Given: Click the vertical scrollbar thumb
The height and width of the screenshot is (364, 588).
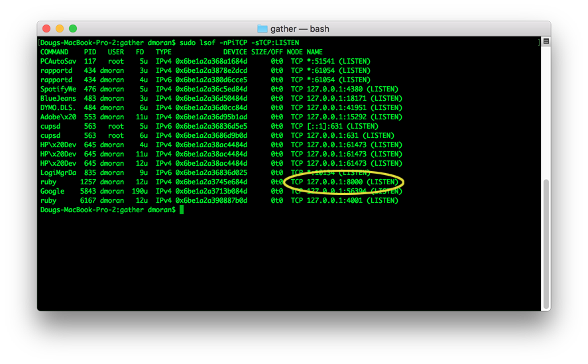Looking at the screenshot, I should tap(546, 243).
